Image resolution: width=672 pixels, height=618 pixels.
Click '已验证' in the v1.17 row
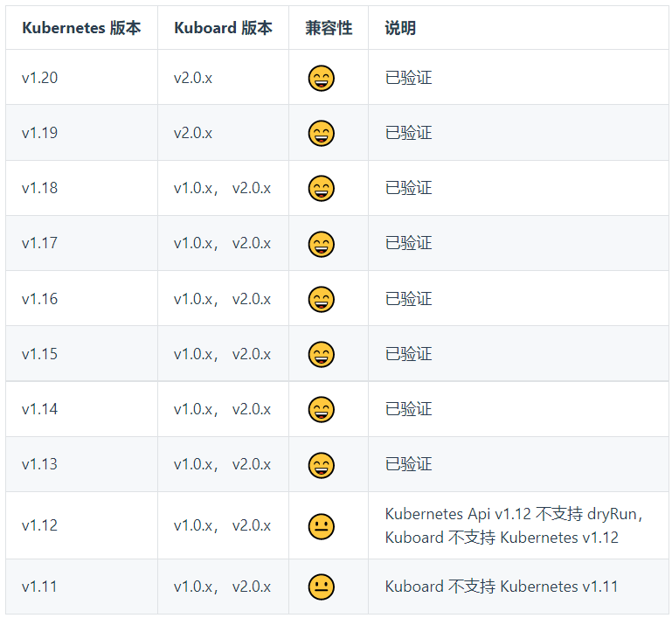tap(408, 243)
